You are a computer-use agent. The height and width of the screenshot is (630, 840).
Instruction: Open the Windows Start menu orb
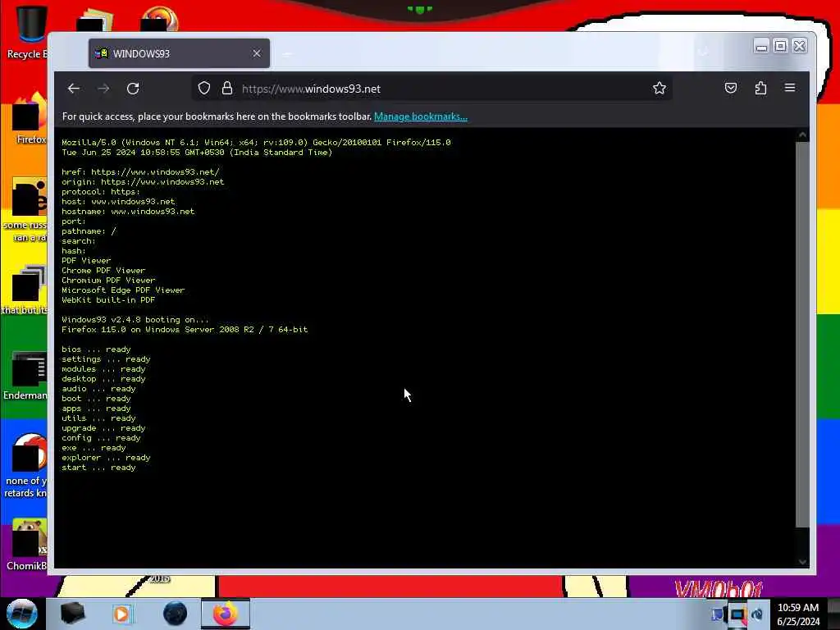coord(21,614)
